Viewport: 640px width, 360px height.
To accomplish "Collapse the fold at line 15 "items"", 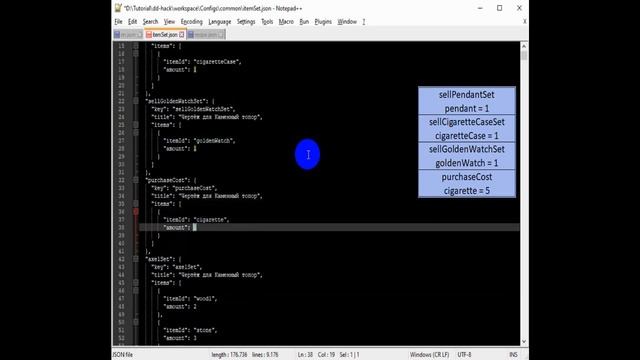I will (x=136, y=46).
